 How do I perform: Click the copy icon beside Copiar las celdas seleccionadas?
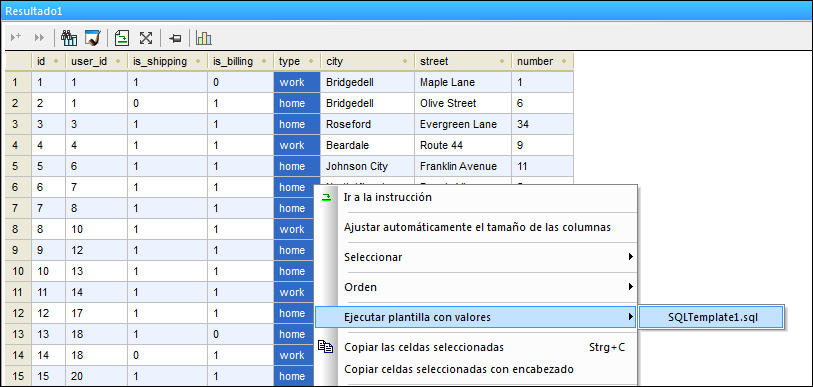(326, 347)
